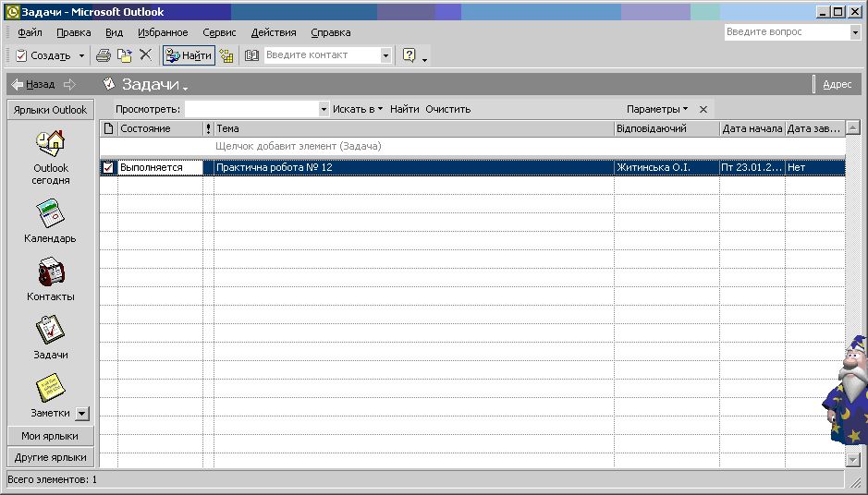Click the Print icon in toolbar

(104, 55)
